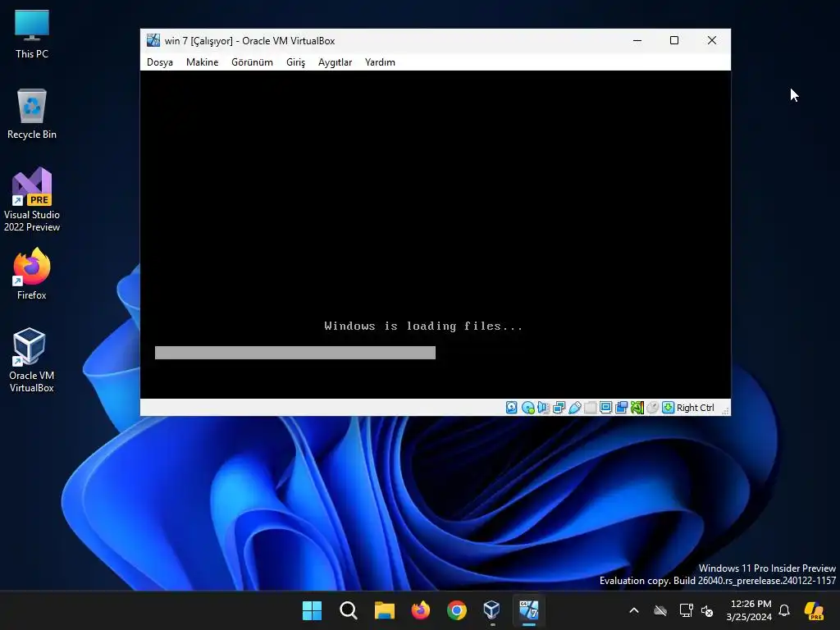Select the Oracle VM VirtualBox desktop shortcut
Viewport: 840px width, 630px height.
(x=32, y=360)
